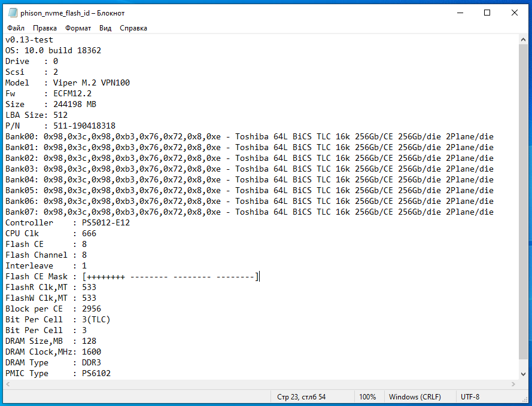Open the Файл menu
This screenshot has height=406, width=532.
[x=16, y=28]
